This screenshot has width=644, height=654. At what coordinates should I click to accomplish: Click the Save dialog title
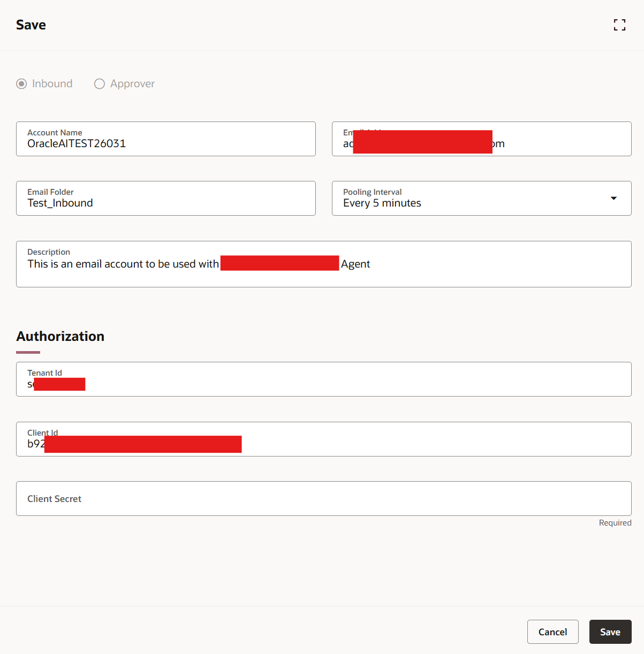coord(31,25)
